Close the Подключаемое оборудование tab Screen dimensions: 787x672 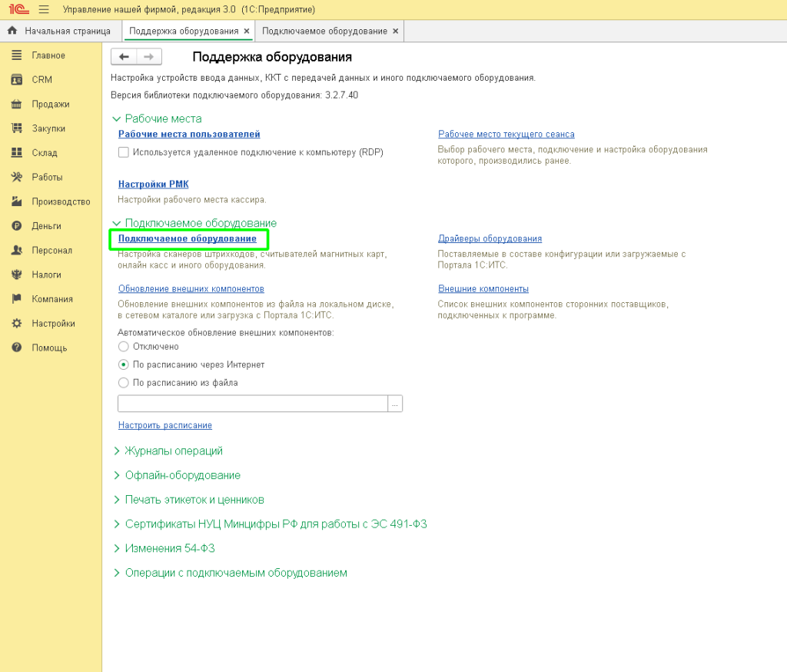pyautogui.click(x=395, y=31)
